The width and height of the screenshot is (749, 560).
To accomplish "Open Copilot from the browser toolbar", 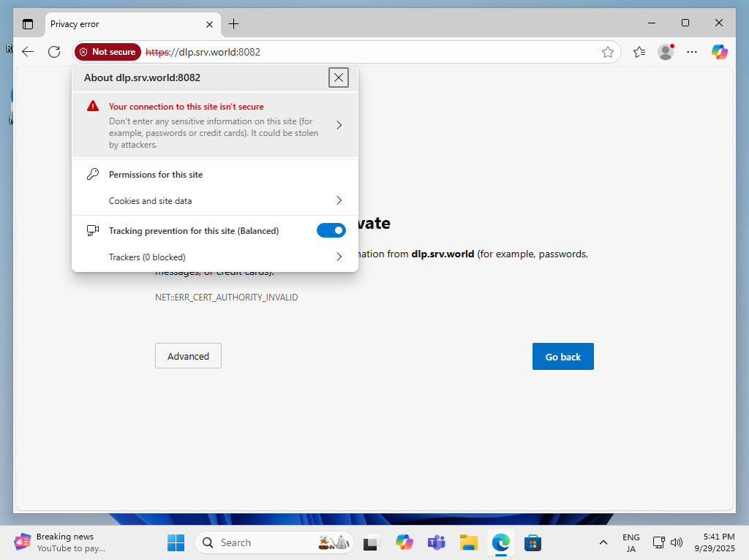I will [719, 52].
